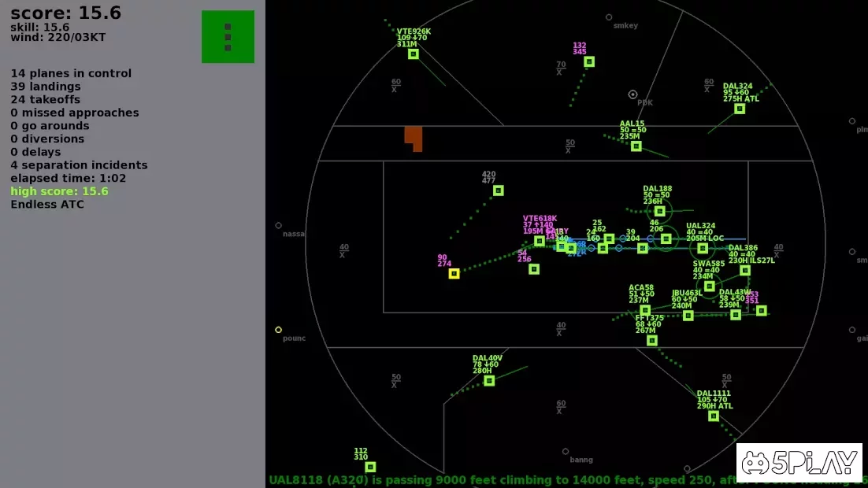This screenshot has height=488, width=868.
Task: Select the ACA58 aircraft blip
Action: 645,310
